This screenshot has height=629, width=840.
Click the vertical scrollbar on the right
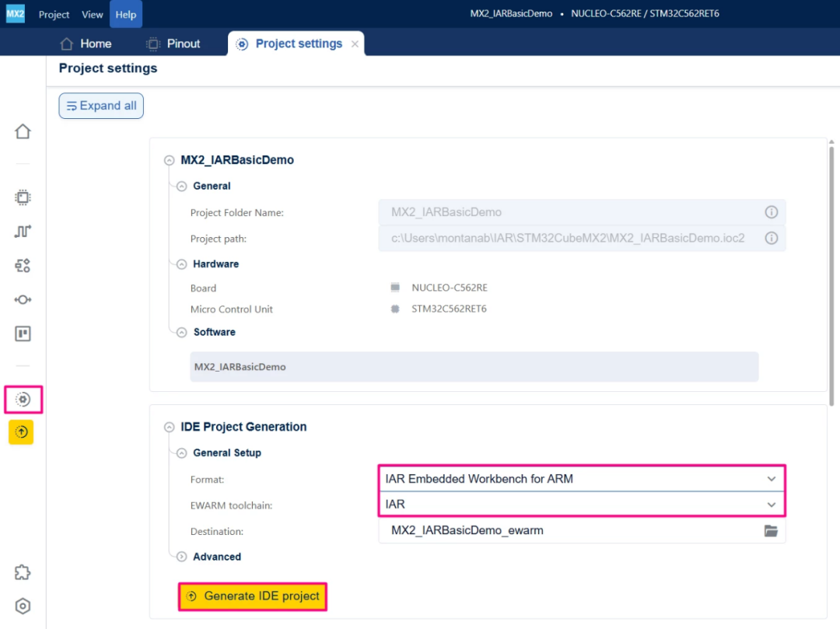[x=831, y=276]
